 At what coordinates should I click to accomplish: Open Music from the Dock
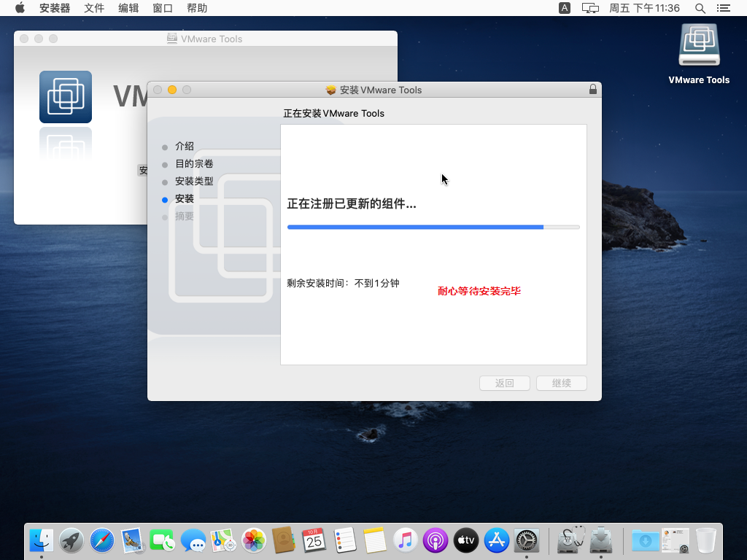(405, 540)
